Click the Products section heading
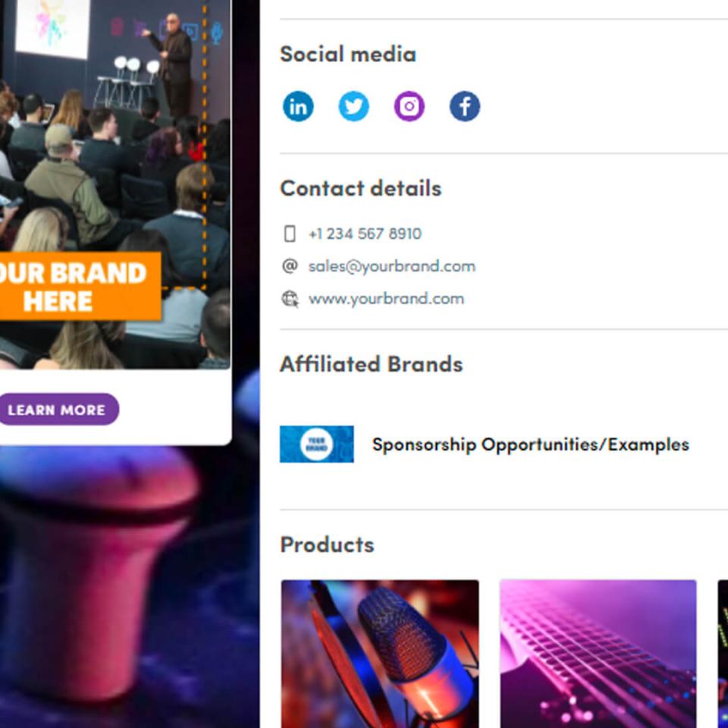The image size is (728, 728). pos(328,544)
